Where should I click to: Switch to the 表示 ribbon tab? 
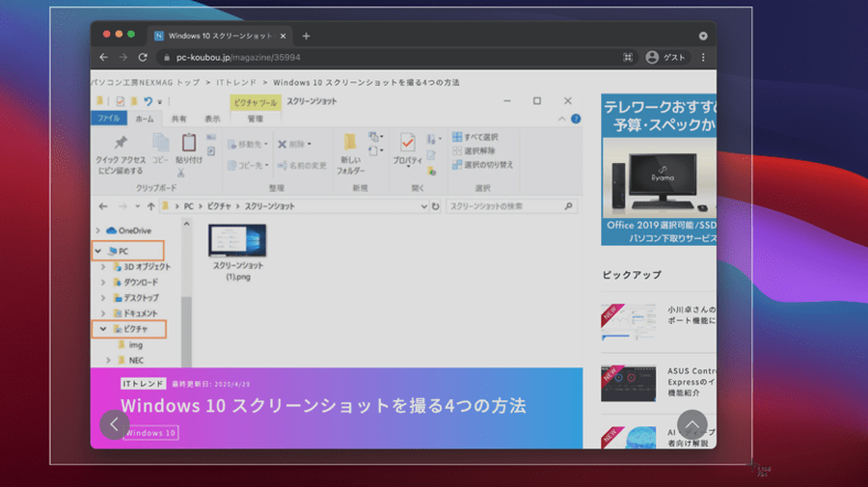pos(212,119)
